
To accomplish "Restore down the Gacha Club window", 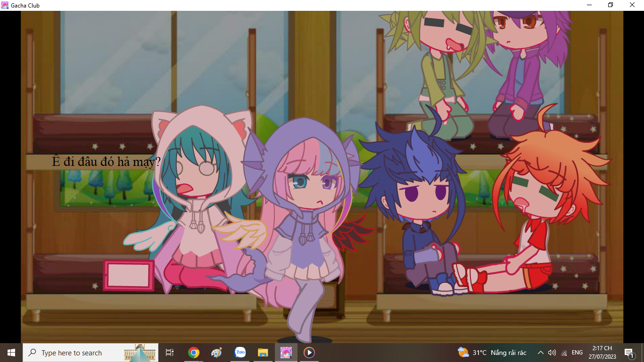I will click(x=611, y=5).
